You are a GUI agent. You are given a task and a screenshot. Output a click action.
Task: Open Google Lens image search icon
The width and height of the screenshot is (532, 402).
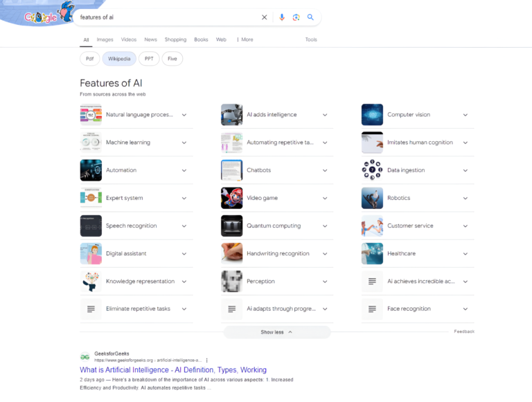296,17
